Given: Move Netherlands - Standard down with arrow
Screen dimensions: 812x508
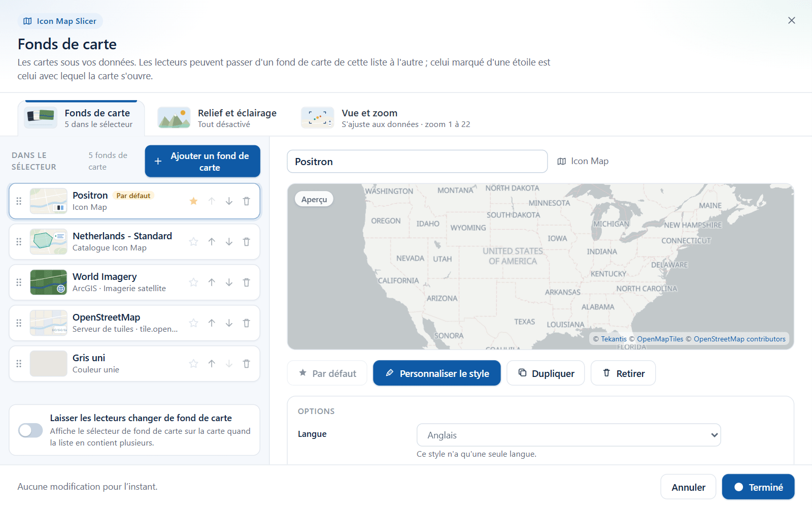Looking at the screenshot, I should tap(229, 242).
